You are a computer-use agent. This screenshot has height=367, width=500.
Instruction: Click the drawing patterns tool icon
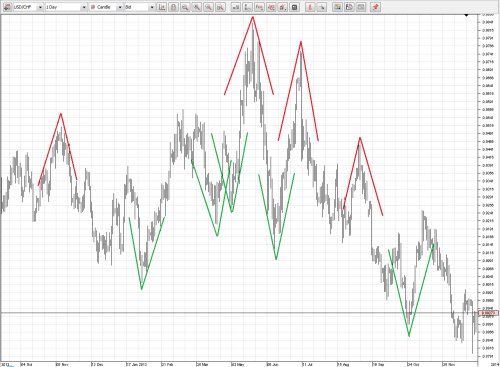click(x=271, y=7)
